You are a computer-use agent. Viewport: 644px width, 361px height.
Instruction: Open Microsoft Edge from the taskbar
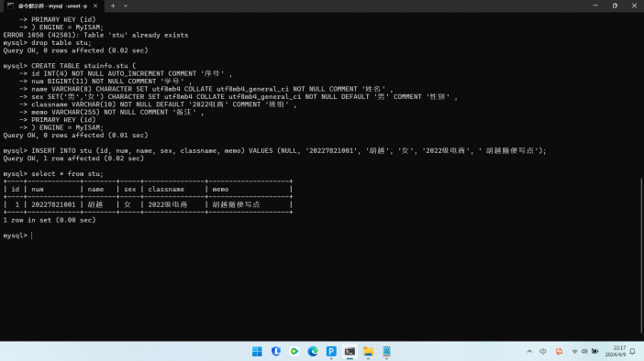313,352
